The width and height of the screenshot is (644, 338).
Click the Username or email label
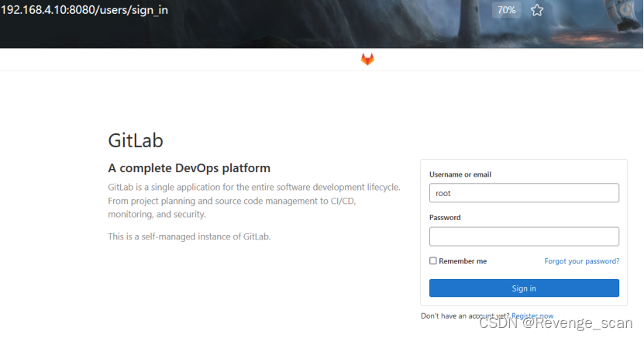coord(460,174)
